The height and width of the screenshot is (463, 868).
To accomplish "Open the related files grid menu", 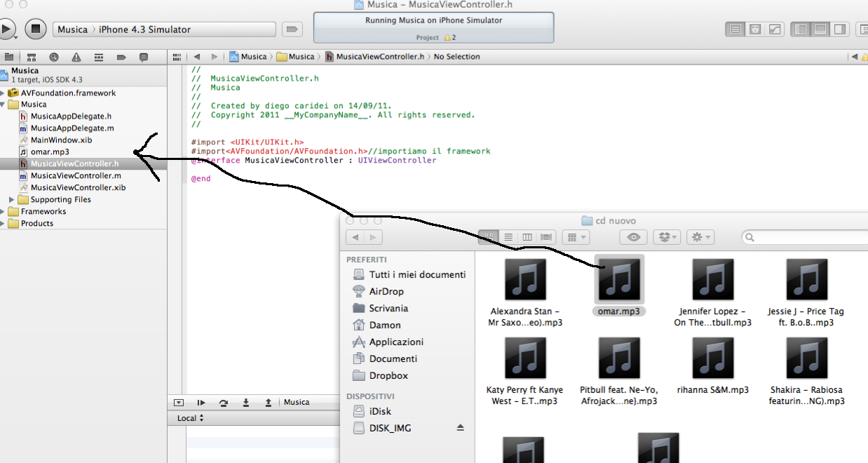I will (x=177, y=57).
